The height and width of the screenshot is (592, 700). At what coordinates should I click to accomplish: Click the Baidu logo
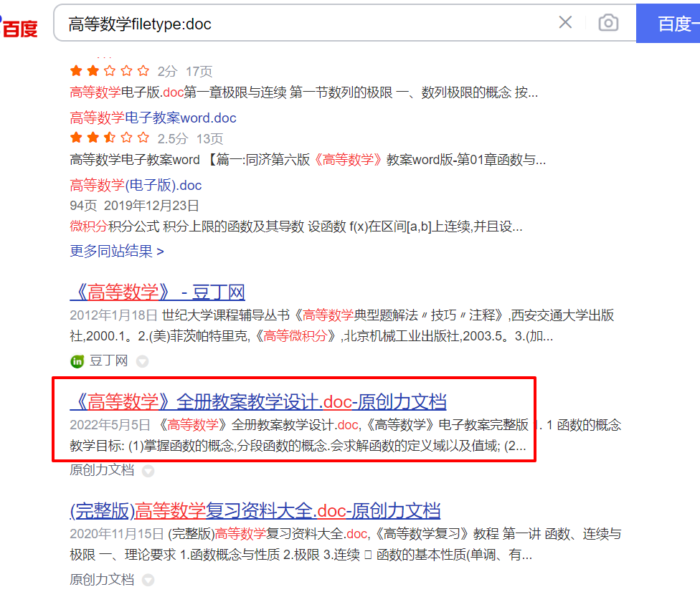[x=19, y=28]
